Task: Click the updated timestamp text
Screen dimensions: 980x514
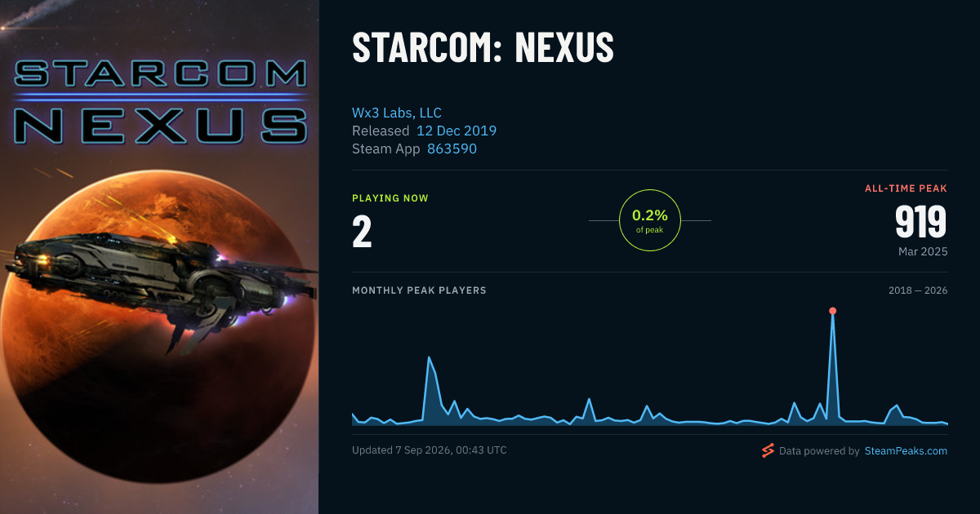Action: tap(429, 450)
